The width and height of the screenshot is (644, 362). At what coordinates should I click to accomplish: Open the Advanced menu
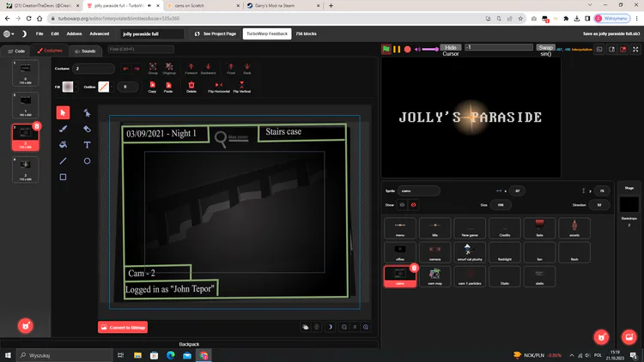point(100,33)
